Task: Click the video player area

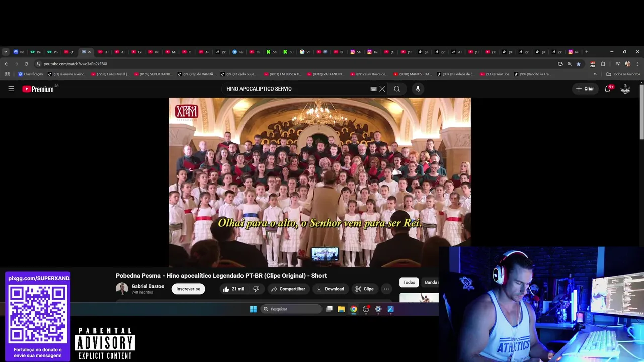Action: coord(319,183)
